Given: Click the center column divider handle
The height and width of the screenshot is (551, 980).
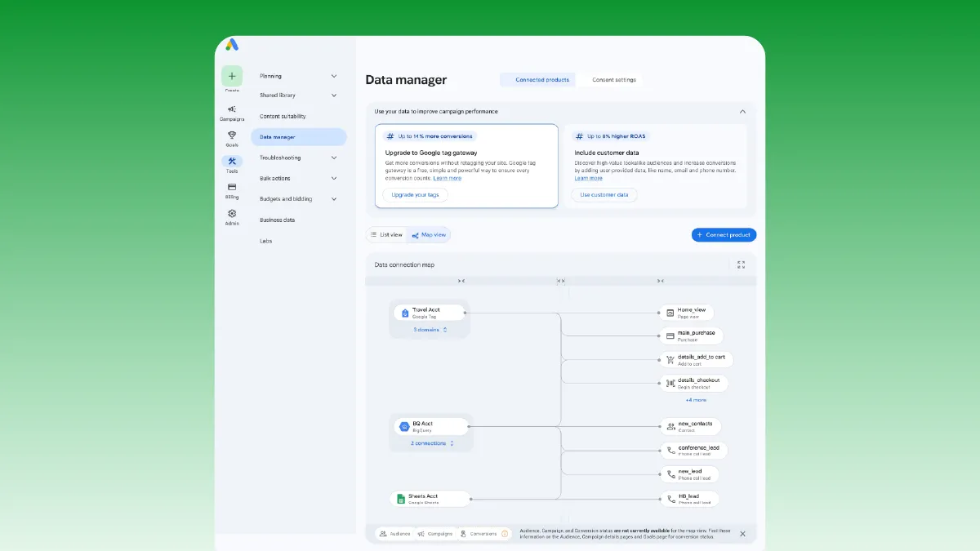Looking at the screenshot, I should tap(561, 281).
